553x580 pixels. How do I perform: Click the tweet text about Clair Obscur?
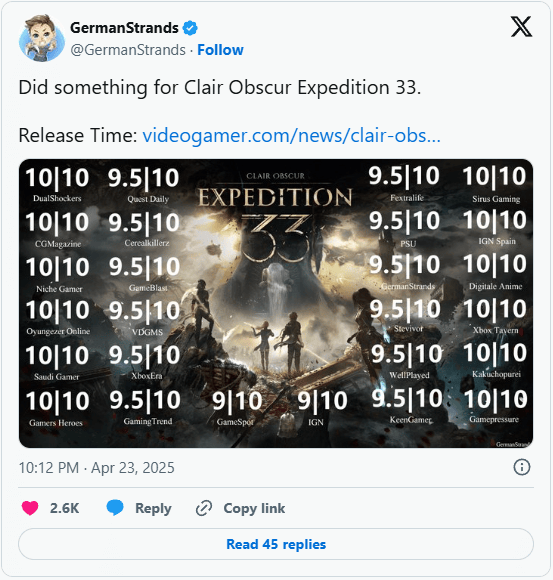click(x=220, y=88)
